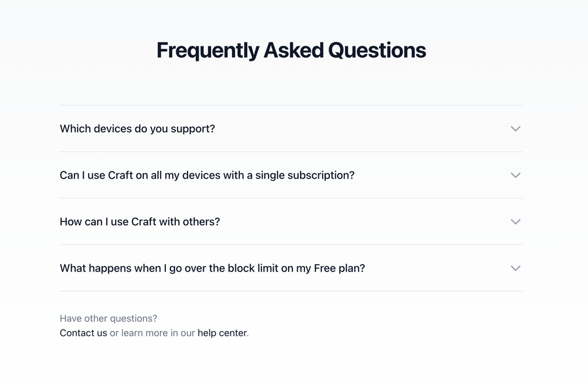Image resolution: width=588 pixels, height=384 pixels.
Task: Click the "Have other questions?" text
Action: click(108, 318)
